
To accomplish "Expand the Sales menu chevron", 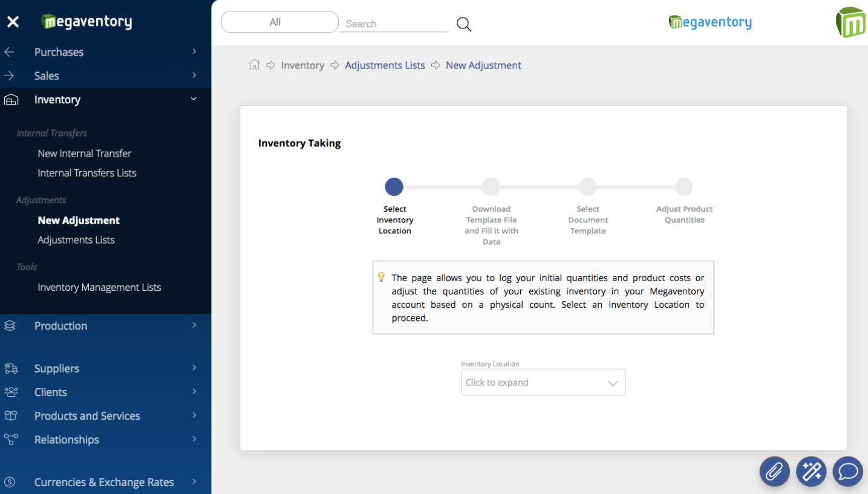I will click(x=194, y=75).
